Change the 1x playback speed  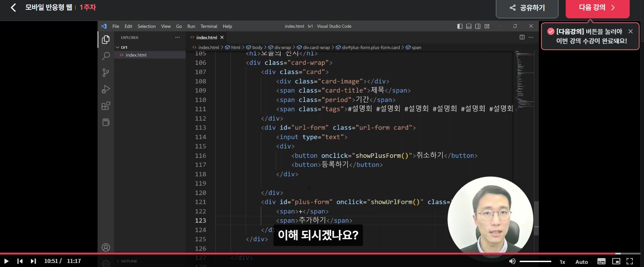(x=563, y=262)
